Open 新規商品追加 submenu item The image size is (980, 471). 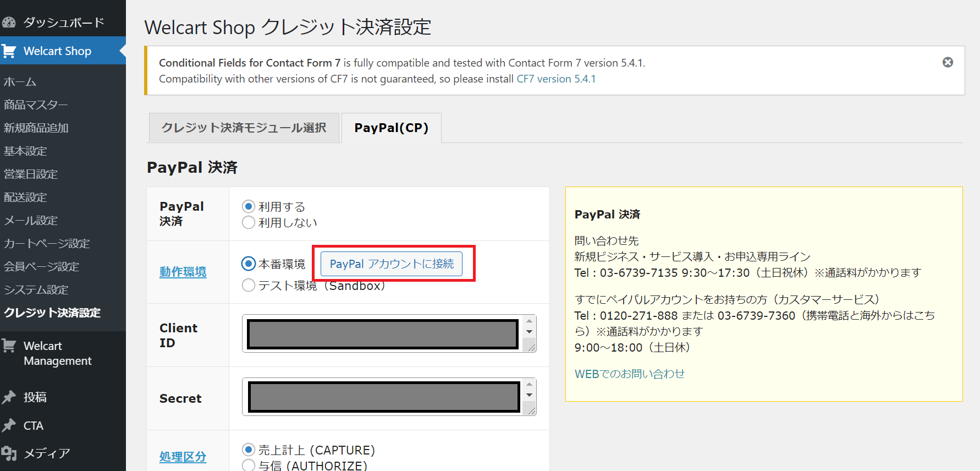[x=36, y=128]
